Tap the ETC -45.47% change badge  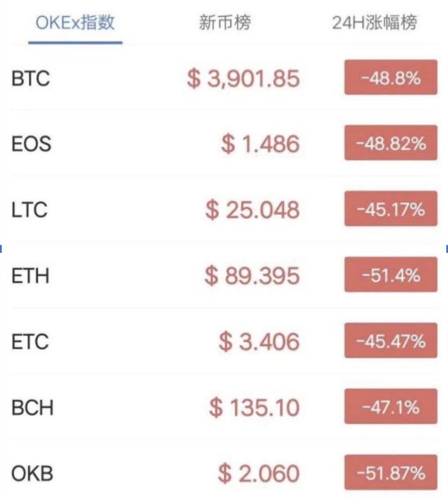tap(390, 341)
